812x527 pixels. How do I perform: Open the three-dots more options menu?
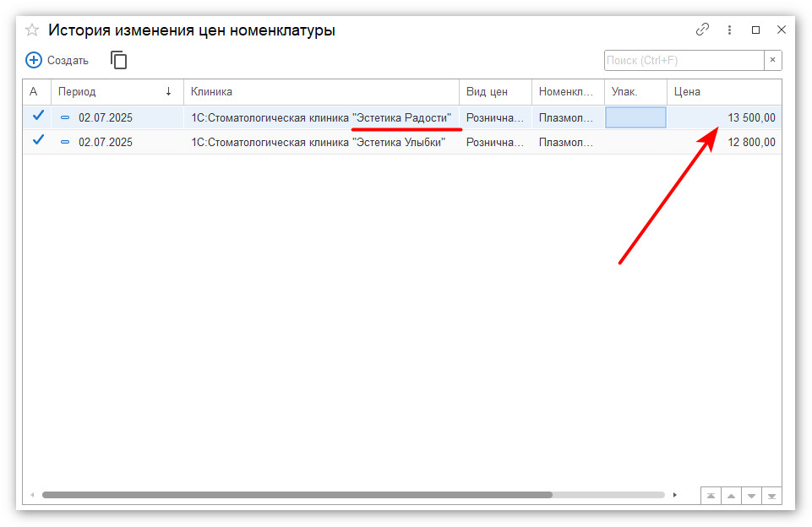coord(729,30)
